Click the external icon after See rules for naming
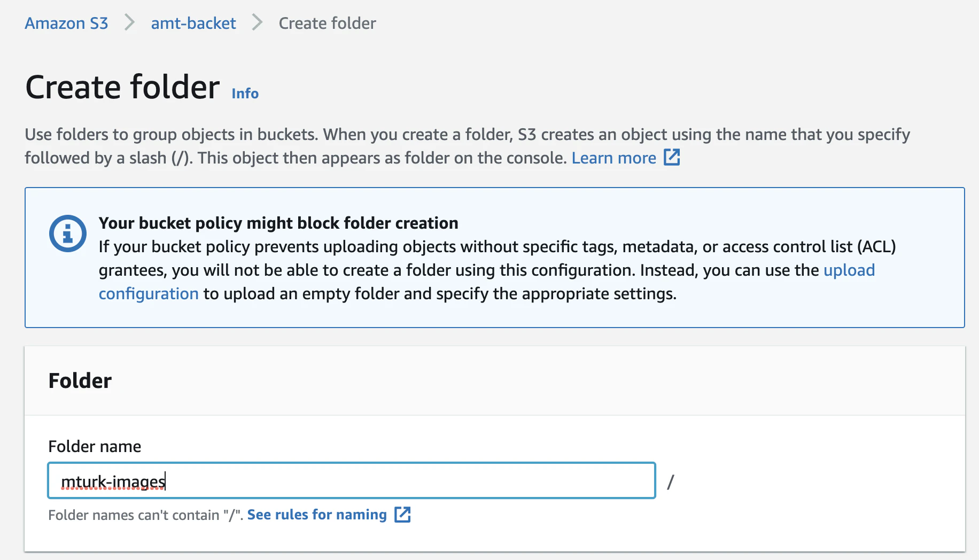 pyautogui.click(x=402, y=515)
